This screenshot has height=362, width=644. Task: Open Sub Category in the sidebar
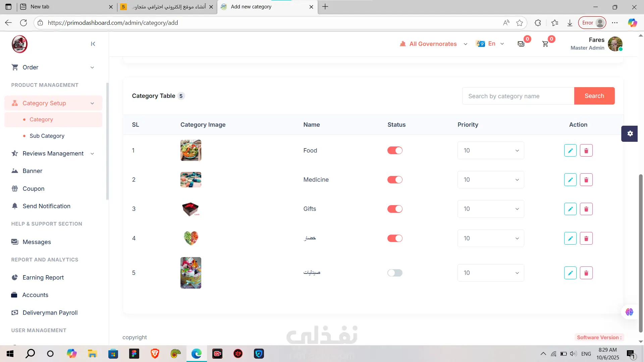coord(47,136)
